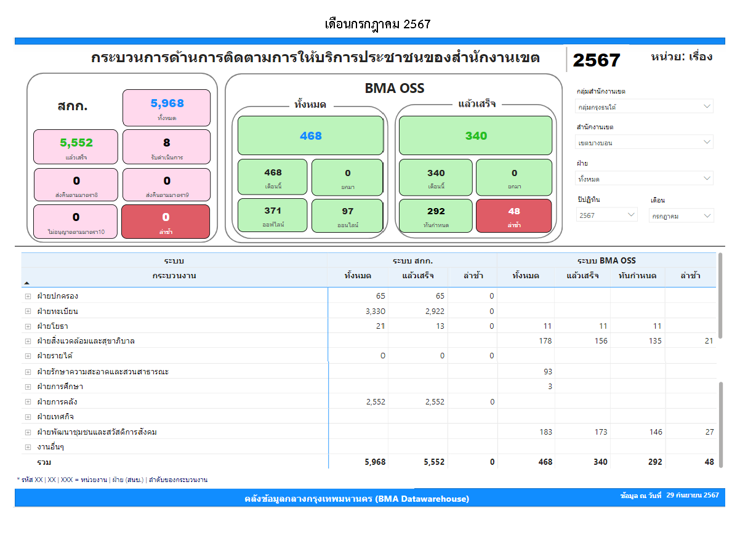Click plus icon beside ฝ่ายรักษาความสะอาดและสวนสาธารณะ
Image resolution: width=756 pixels, height=535 pixels.
point(28,372)
